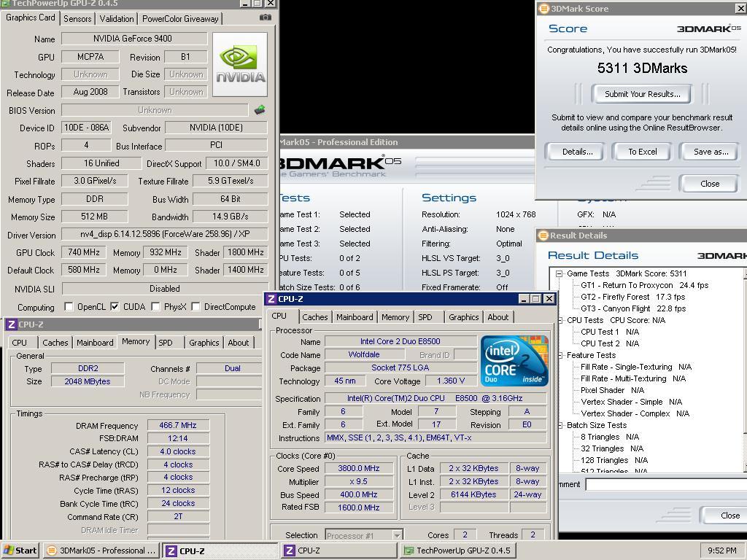Viewport: 747px width, 560px height.
Task: Click Close in the Result Details window
Action: coord(725,516)
